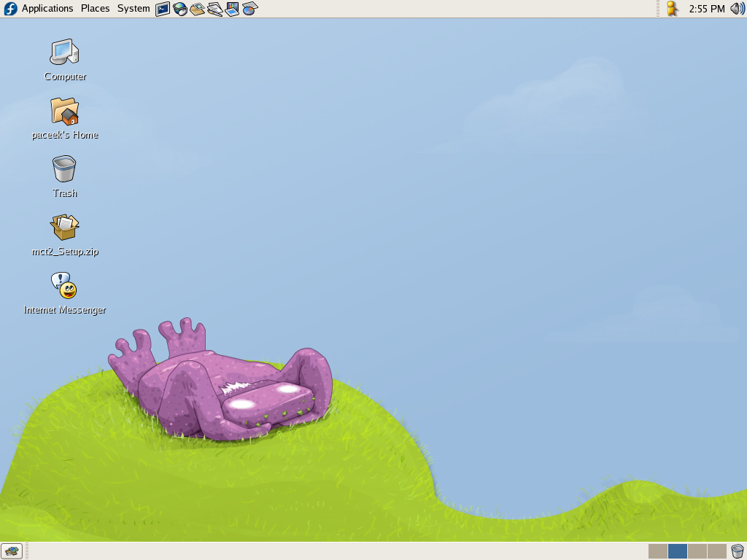Open the email launcher in the top panel
The width and height of the screenshot is (747, 560).
coord(198,9)
